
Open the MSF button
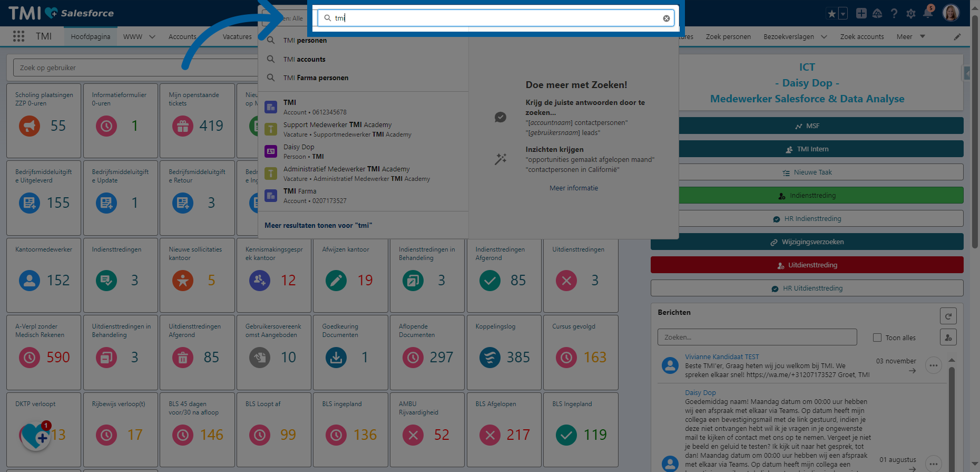[807, 126]
